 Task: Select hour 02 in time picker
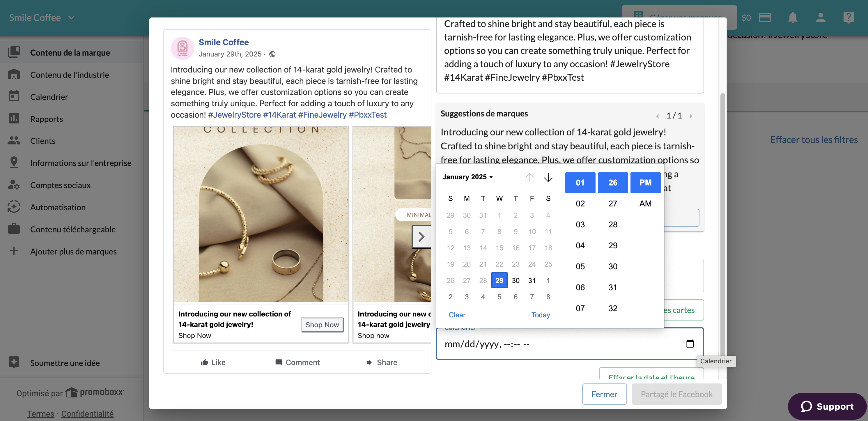pyautogui.click(x=580, y=204)
